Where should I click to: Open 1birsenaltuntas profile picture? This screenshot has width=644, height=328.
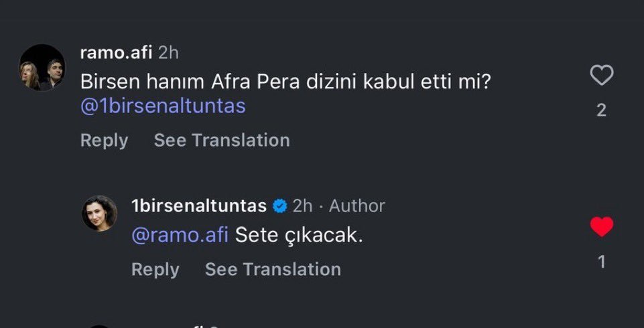pos(99,213)
